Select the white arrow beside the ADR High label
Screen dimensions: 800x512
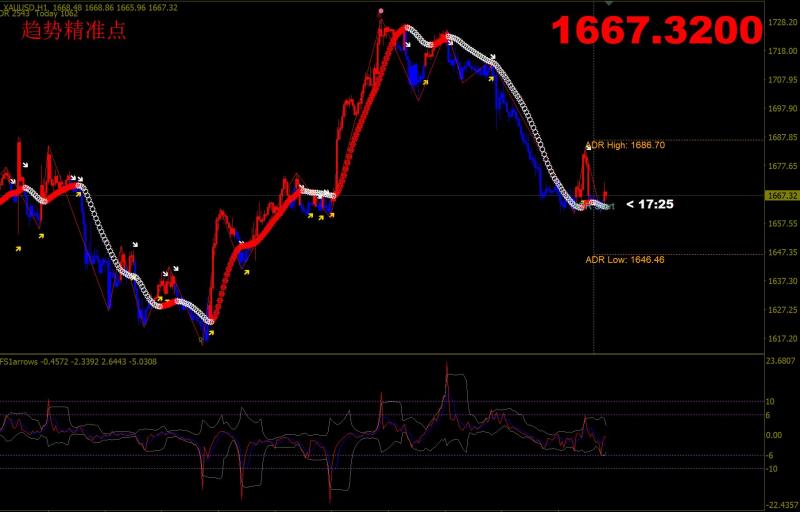click(x=588, y=147)
